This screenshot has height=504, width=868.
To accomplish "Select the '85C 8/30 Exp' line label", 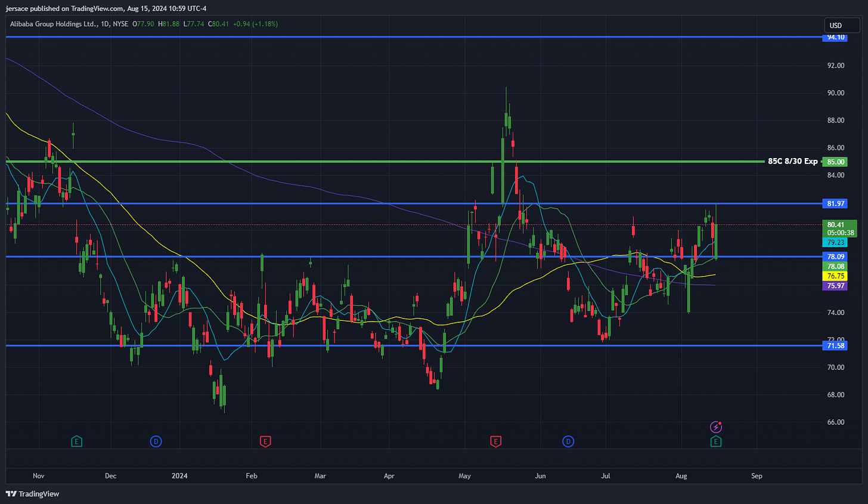I will coord(792,161).
